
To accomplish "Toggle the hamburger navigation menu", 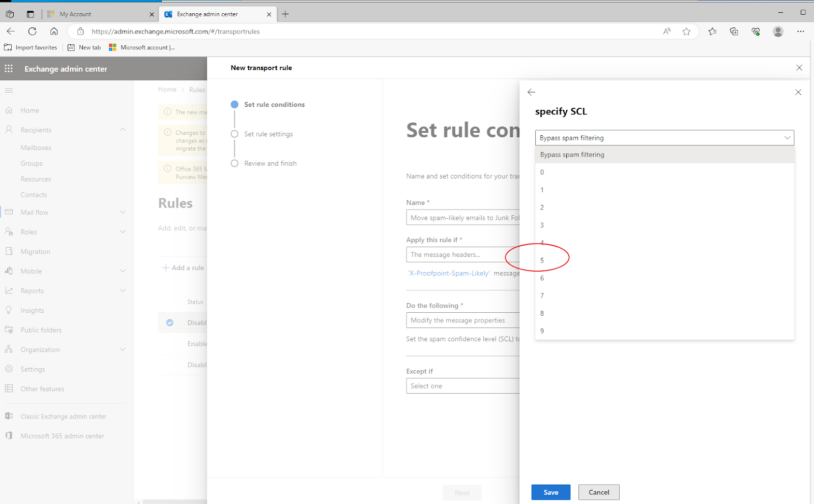I will point(9,91).
